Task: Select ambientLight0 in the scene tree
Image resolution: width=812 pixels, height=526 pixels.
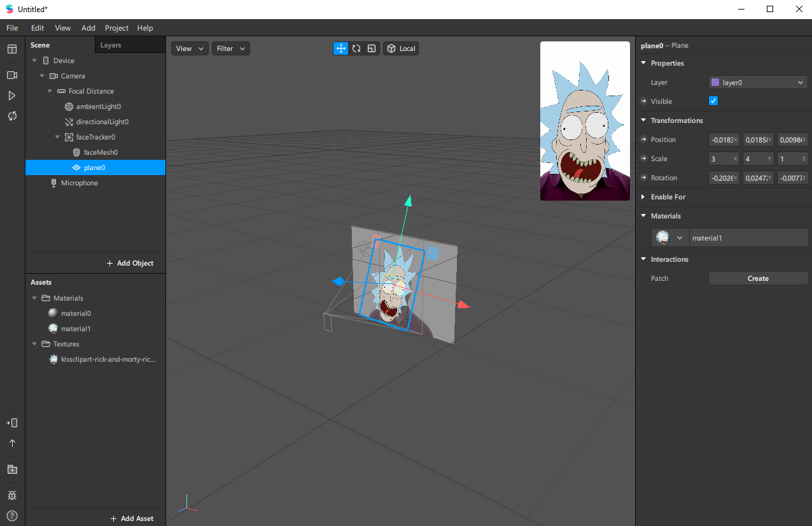Action: click(x=95, y=106)
